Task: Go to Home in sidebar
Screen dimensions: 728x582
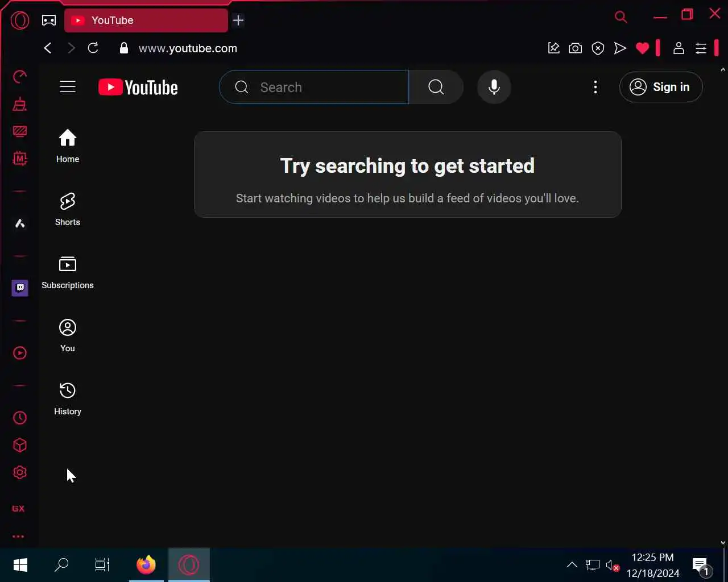Action: (68, 147)
